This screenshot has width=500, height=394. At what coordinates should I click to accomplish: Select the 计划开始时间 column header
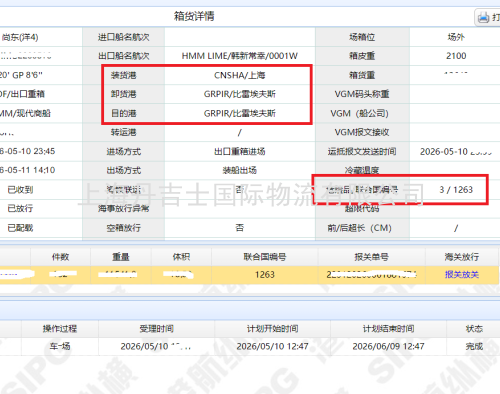pos(273,329)
